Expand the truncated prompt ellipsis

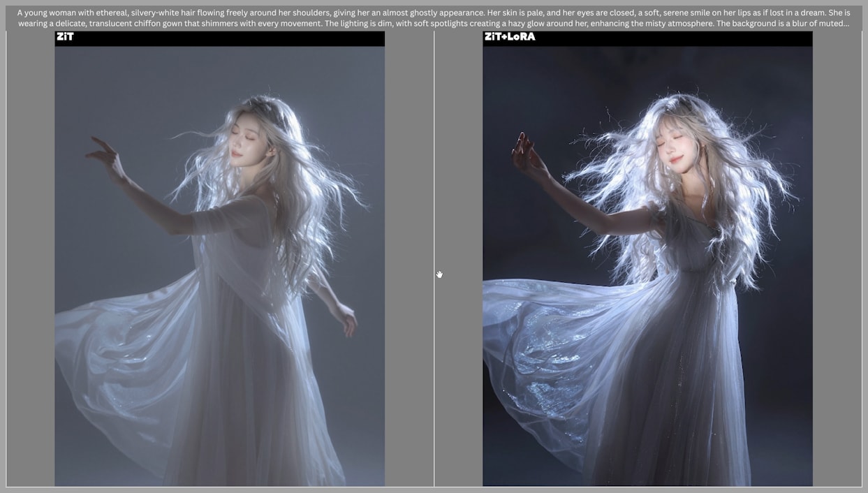tap(846, 24)
